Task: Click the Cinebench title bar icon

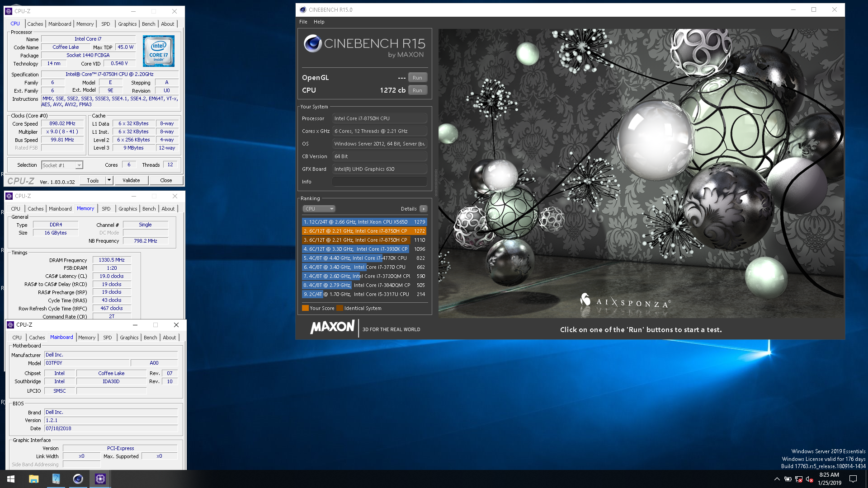Action: pyautogui.click(x=303, y=9)
